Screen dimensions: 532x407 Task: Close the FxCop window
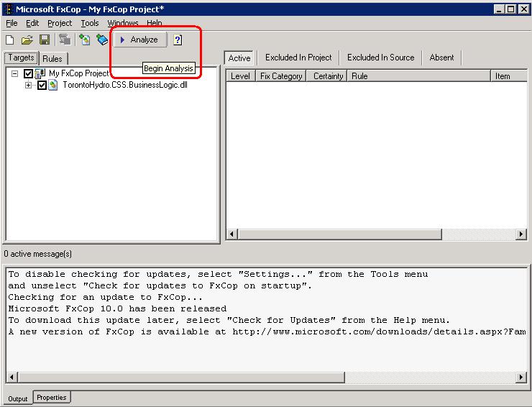[x=524, y=9]
